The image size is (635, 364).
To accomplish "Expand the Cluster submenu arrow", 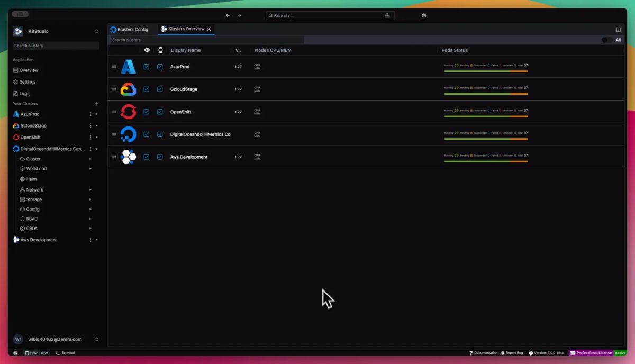I will tap(90, 159).
